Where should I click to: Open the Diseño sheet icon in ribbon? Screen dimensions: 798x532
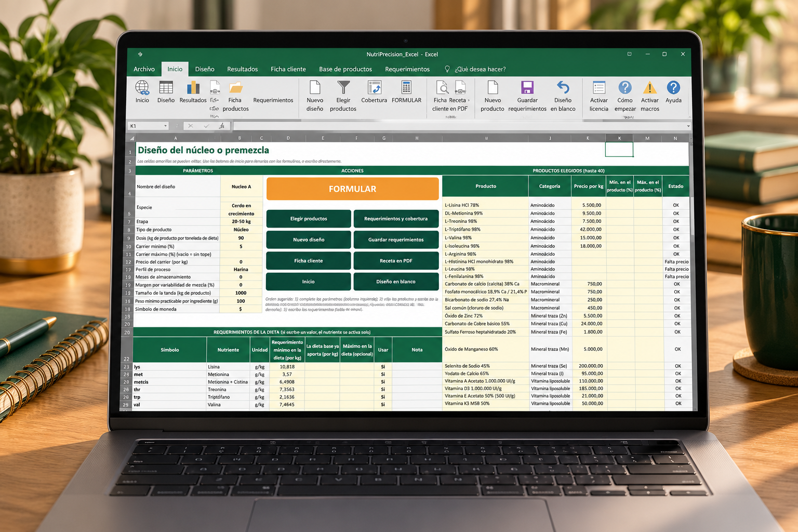click(x=166, y=87)
